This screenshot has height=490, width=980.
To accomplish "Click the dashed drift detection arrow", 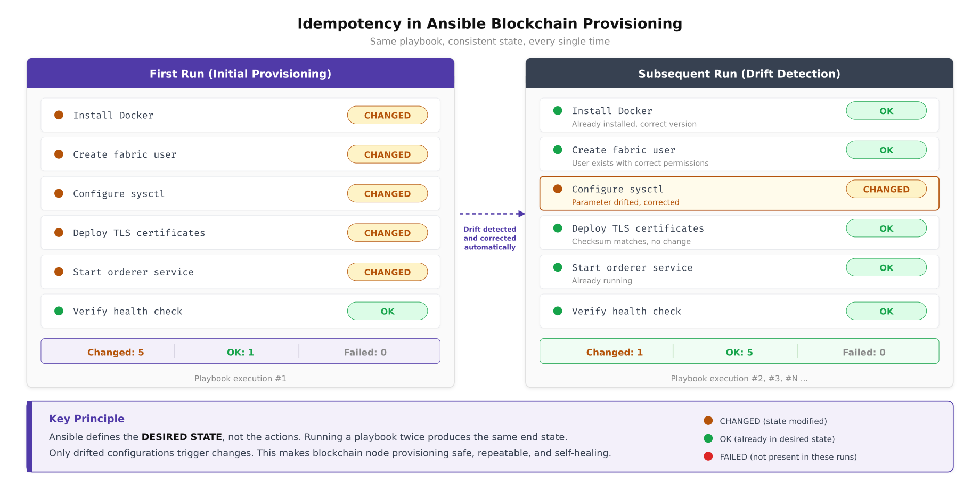I will [x=492, y=214].
